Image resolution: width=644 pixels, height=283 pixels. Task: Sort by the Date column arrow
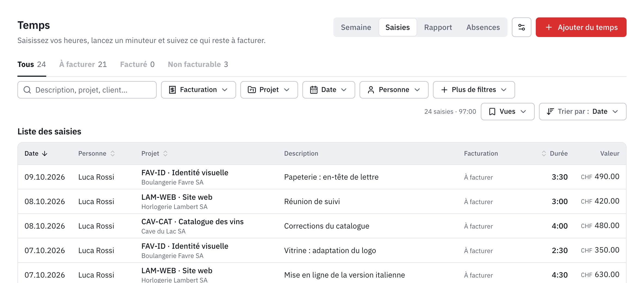pos(45,153)
